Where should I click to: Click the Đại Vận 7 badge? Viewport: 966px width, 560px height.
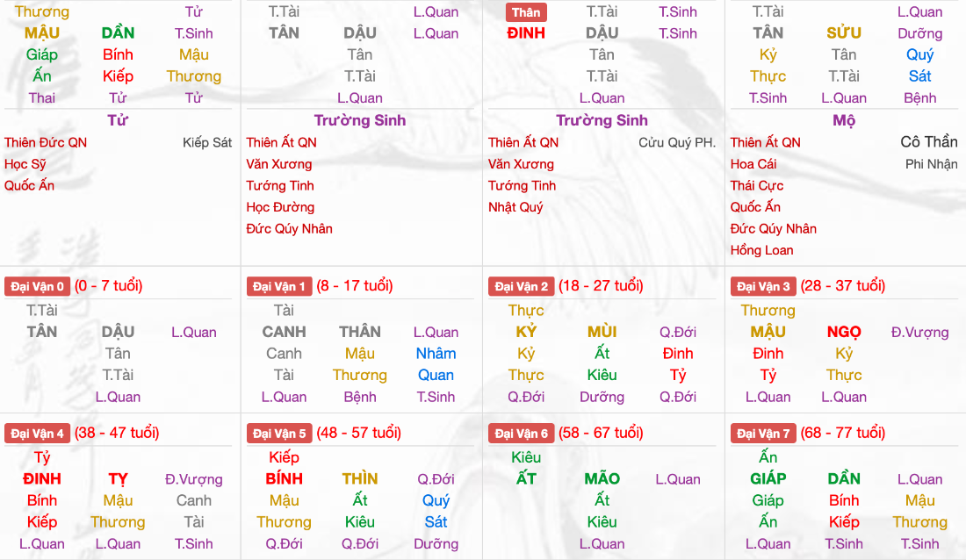pyautogui.click(x=764, y=434)
